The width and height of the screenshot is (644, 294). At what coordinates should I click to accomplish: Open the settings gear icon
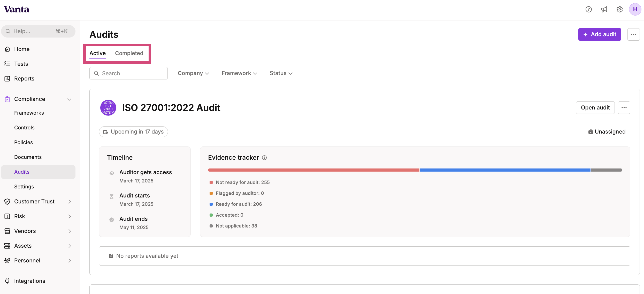click(620, 10)
